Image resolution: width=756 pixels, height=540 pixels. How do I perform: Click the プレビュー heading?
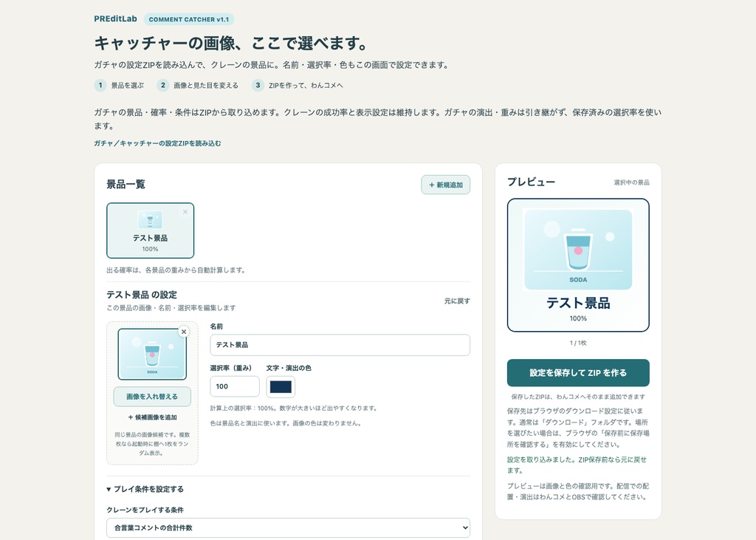pos(531,182)
